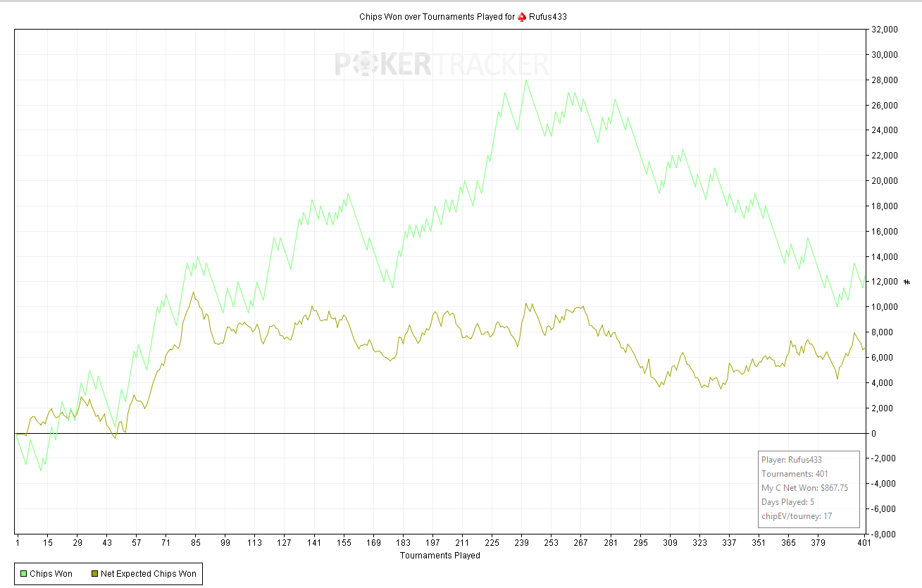Click the 20,000 y-axis tick label
Image resolution: width=922 pixels, height=588 pixels.
[885, 181]
